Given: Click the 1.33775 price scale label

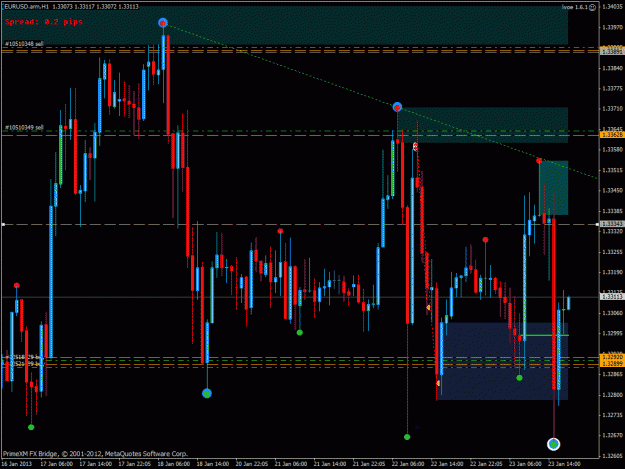Looking at the screenshot, I should pos(612,88).
